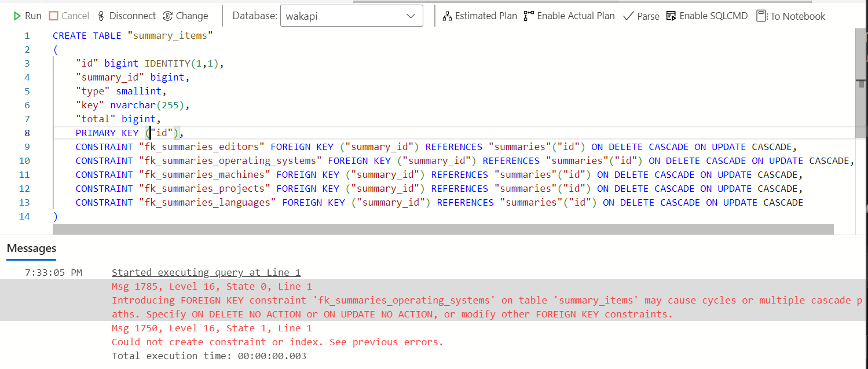This screenshot has width=868, height=369.
Task: Switch to the Messages tab
Action: pos(31,249)
